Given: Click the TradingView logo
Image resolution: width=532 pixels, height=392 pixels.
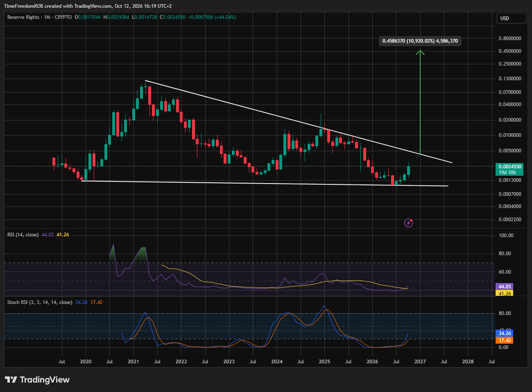Looking at the screenshot, I should point(37,380).
